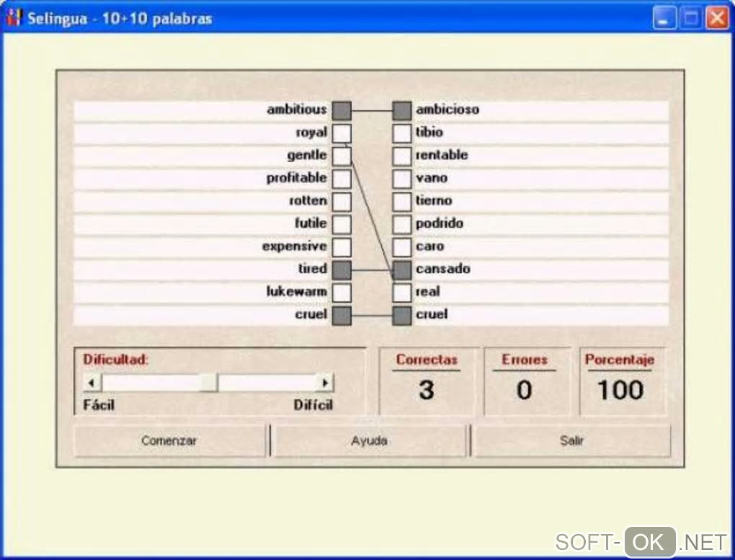Click the difficulty slider left arrow

(92, 383)
